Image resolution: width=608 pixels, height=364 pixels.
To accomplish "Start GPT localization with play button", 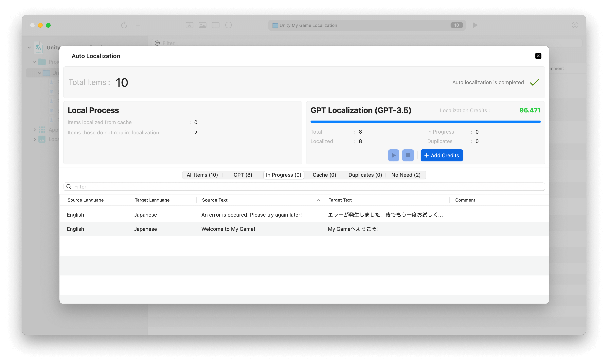I will 393,155.
